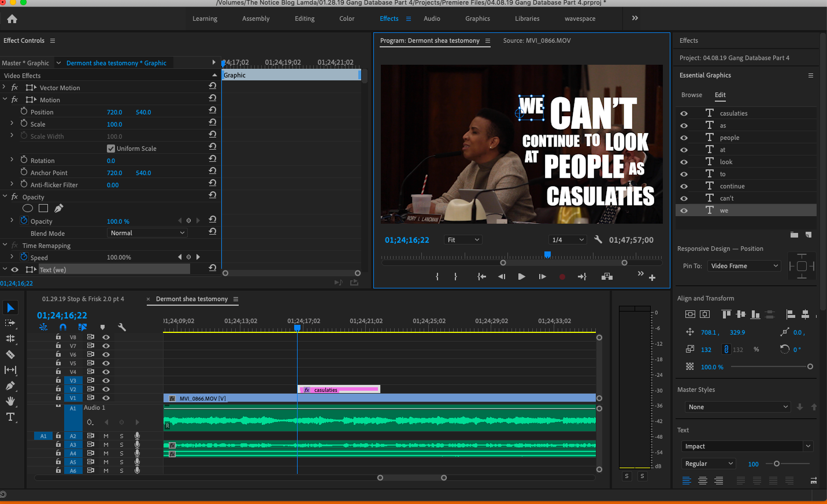This screenshot has width=827, height=504.
Task: Open playback resolution 1/4 dropdown
Action: point(568,240)
